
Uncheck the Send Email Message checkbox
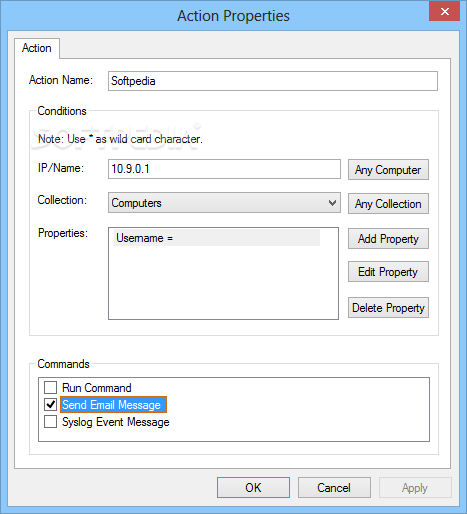pos(51,405)
